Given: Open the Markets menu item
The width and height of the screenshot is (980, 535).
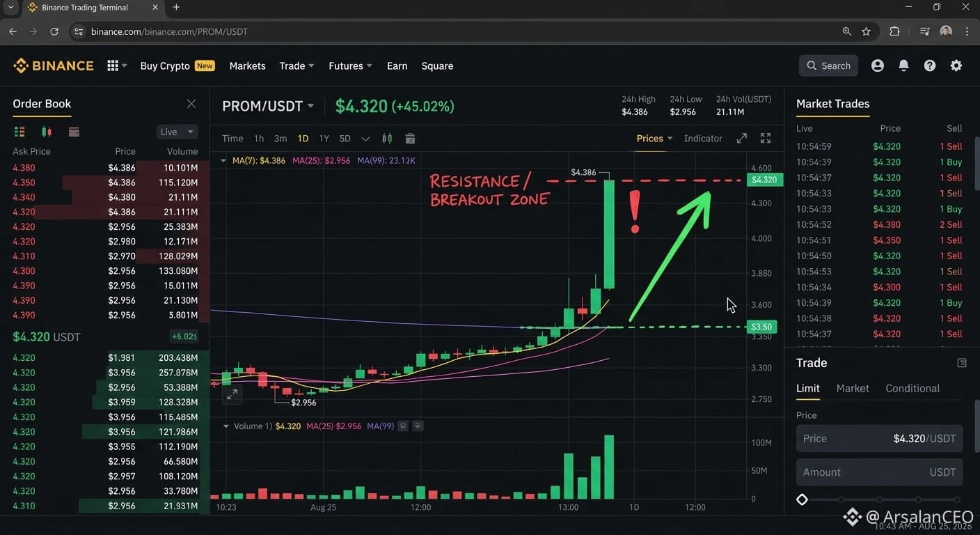Looking at the screenshot, I should click(247, 65).
